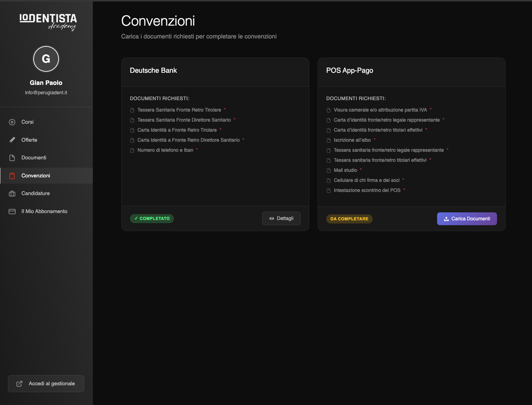This screenshot has height=405, width=532.
Task: Click the external link icon for gestionale
Action: click(19, 384)
